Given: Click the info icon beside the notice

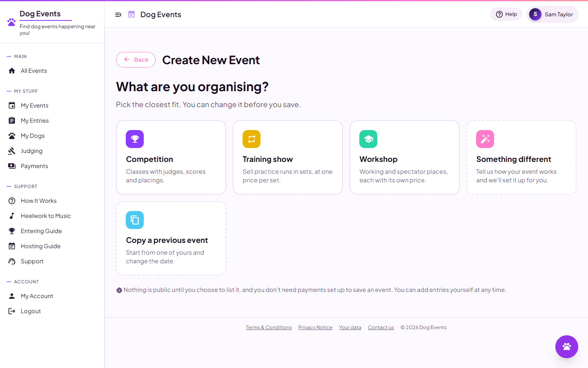Looking at the screenshot, I should coord(119,290).
